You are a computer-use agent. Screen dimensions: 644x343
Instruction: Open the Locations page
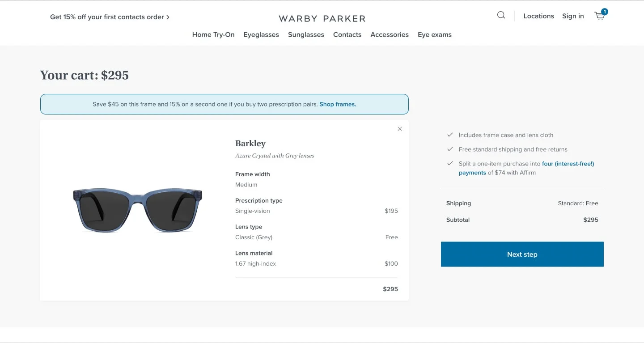pos(538,16)
